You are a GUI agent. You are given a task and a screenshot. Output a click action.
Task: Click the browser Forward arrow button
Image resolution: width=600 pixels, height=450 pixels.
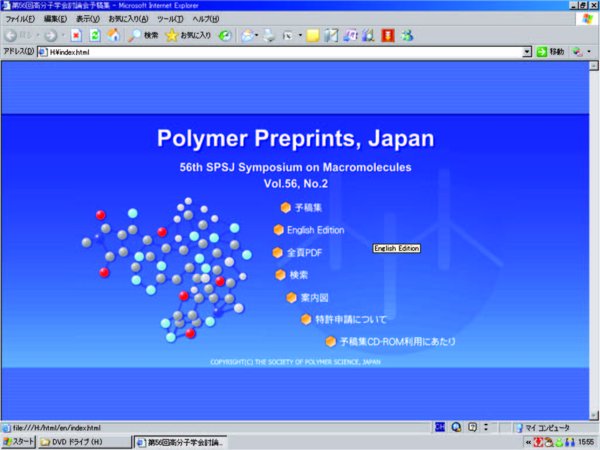tap(50, 36)
